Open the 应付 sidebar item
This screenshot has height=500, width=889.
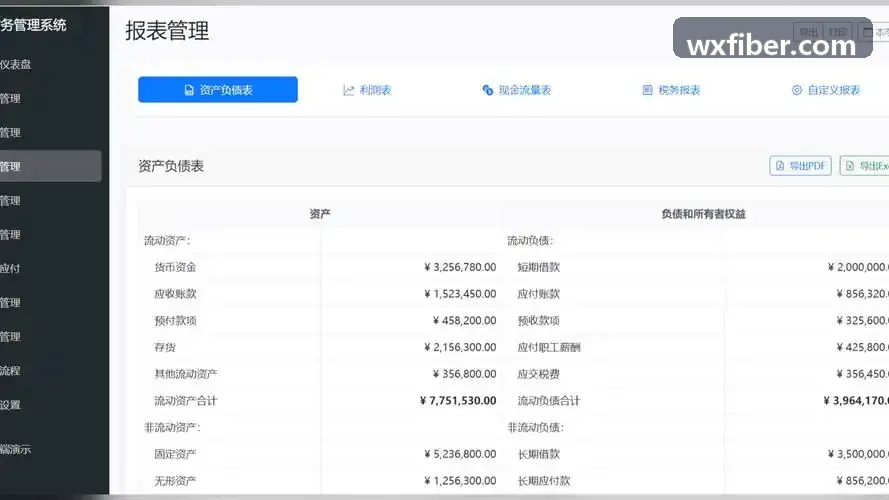click(x=10, y=269)
